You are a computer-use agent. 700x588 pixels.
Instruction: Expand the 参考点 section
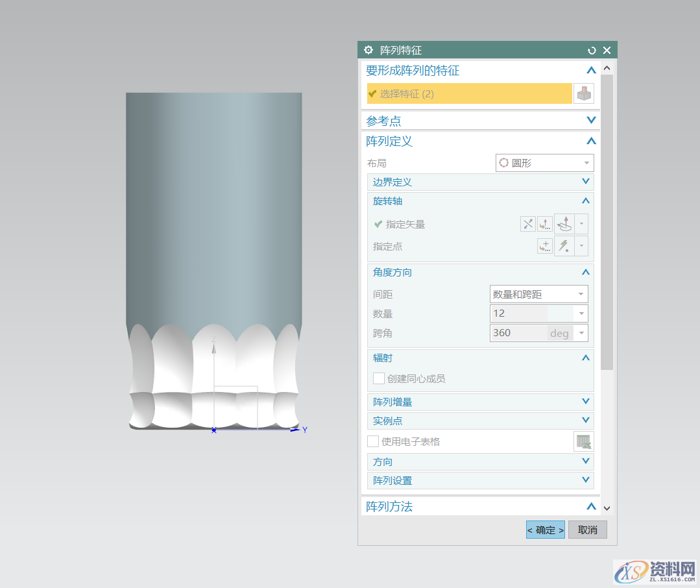[x=590, y=121]
